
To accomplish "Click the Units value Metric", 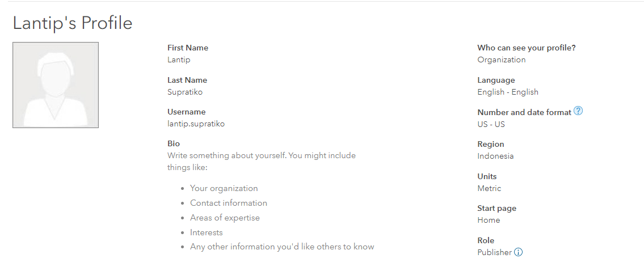I will (489, 188).
